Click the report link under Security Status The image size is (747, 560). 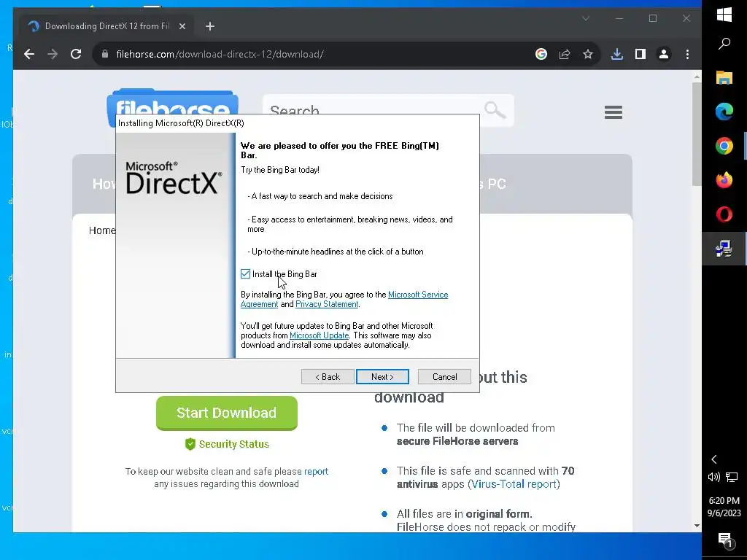click(x=317, y=472)
